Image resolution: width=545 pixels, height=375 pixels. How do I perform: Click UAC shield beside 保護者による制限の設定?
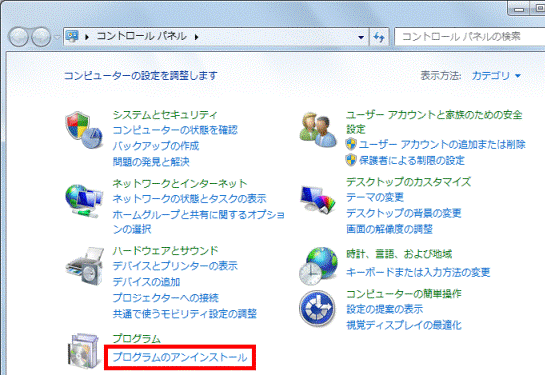(351, 160)
